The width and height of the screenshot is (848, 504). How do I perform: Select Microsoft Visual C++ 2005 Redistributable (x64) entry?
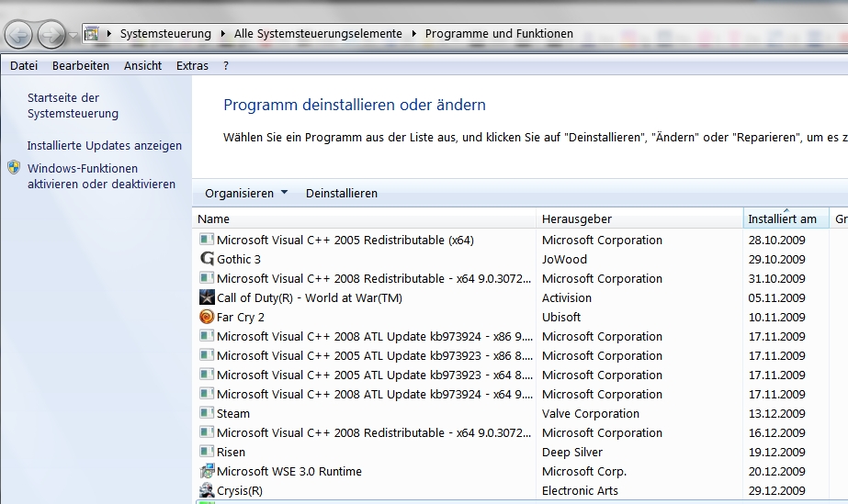[345, 240]
